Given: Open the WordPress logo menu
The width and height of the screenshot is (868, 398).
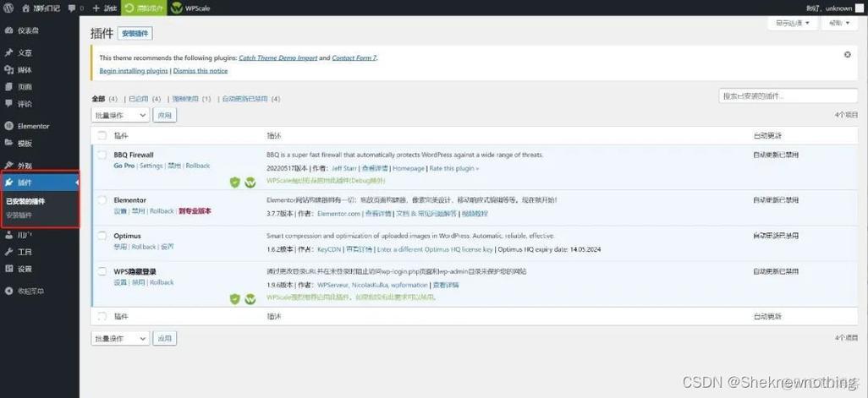Looking at the screenshot, I should click(8, 8).
